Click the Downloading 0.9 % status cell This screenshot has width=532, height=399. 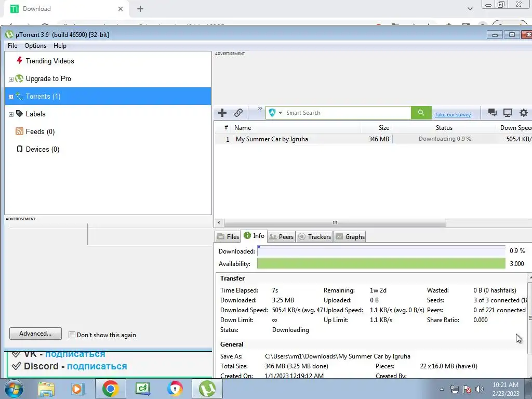click(445, 139)
